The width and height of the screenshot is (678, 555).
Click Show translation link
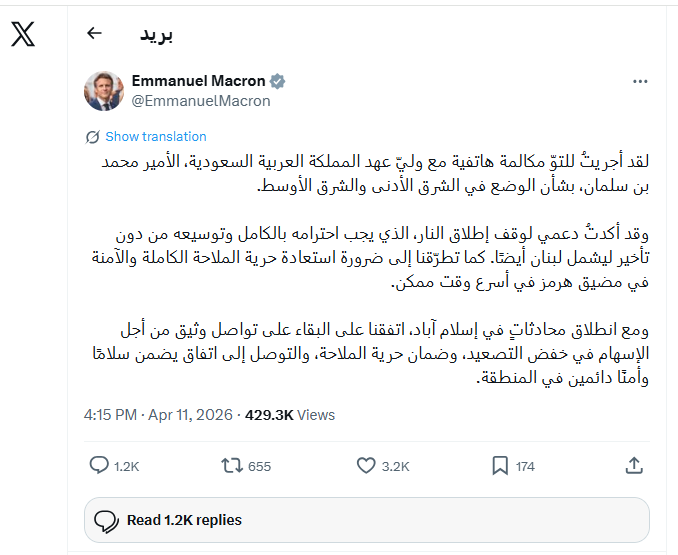[156, 137]
